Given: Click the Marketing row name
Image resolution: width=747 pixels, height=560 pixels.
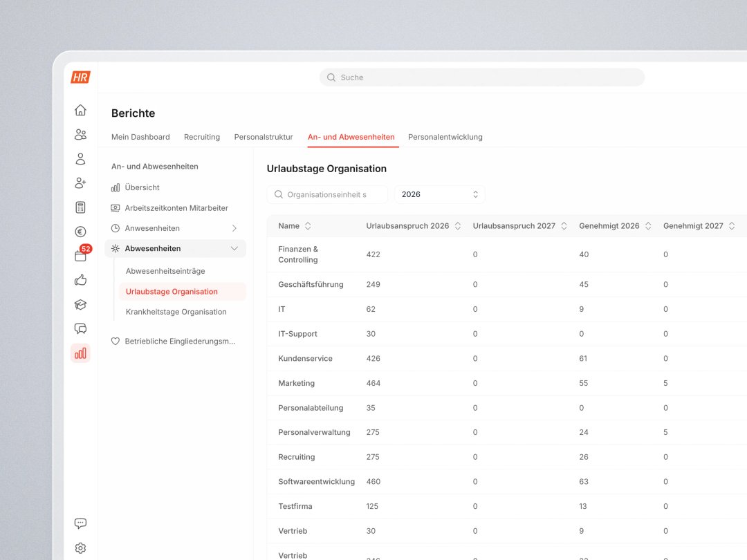Looking at the screenshot, I should tap(296, 383).
